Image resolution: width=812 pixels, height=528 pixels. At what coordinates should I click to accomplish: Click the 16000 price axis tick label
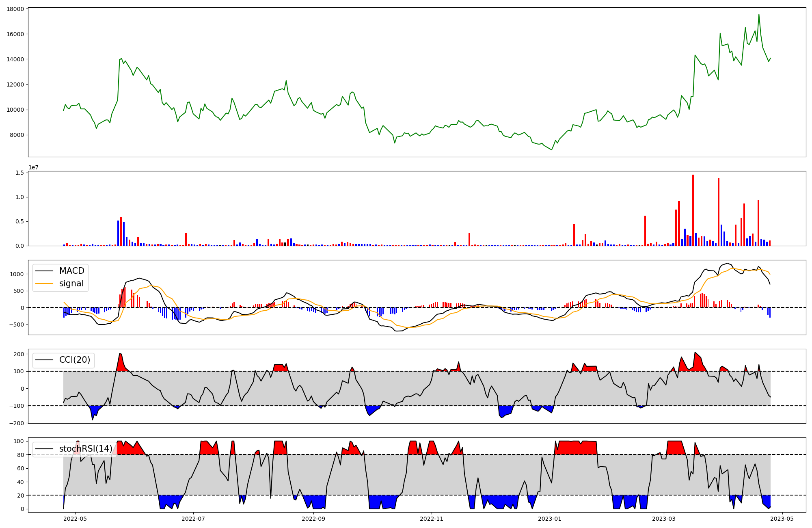[15, 34]
